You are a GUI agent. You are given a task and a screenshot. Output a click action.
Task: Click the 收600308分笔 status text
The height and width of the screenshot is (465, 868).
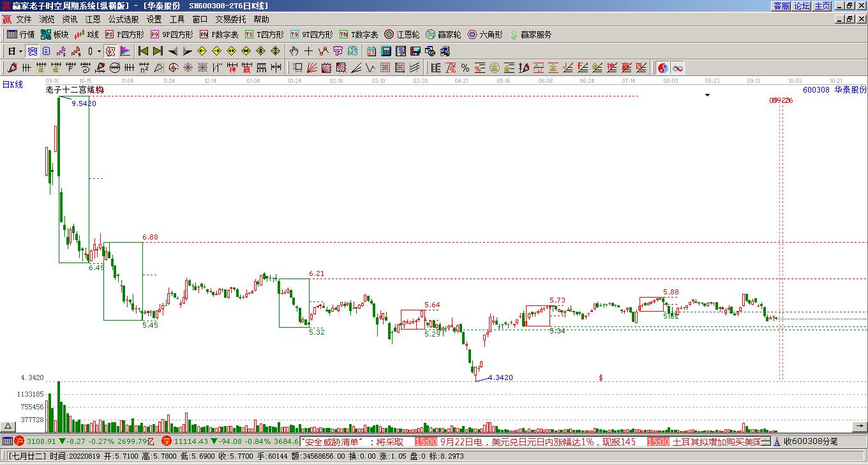(x=811, y=441)
